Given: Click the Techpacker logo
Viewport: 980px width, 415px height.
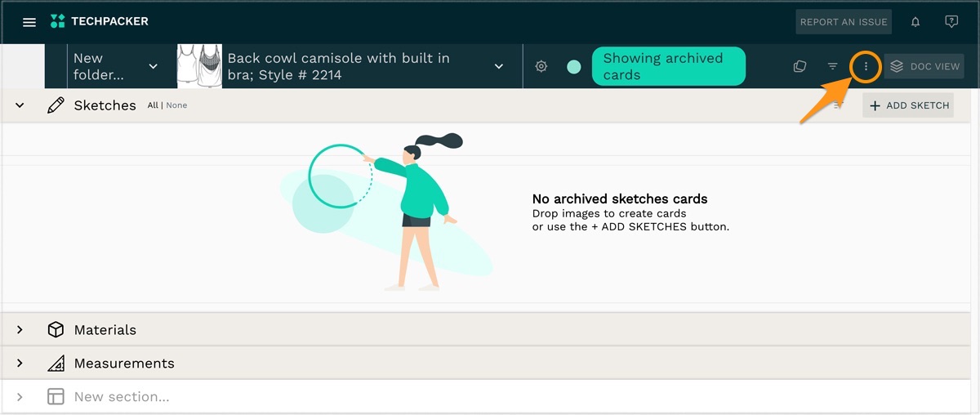Looking at the screenshot, I should (x=99, y=22).
